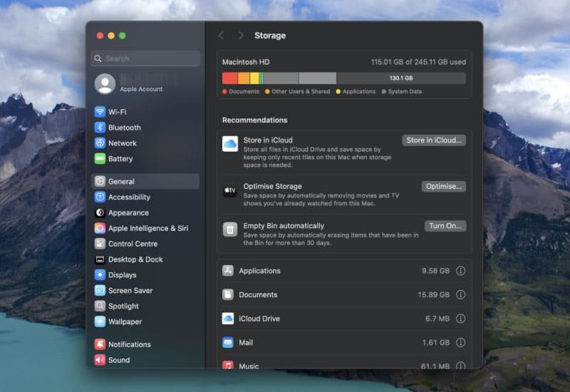Show info for Applications storage
This screenshot has width=570, height=392.
point(460,271)
